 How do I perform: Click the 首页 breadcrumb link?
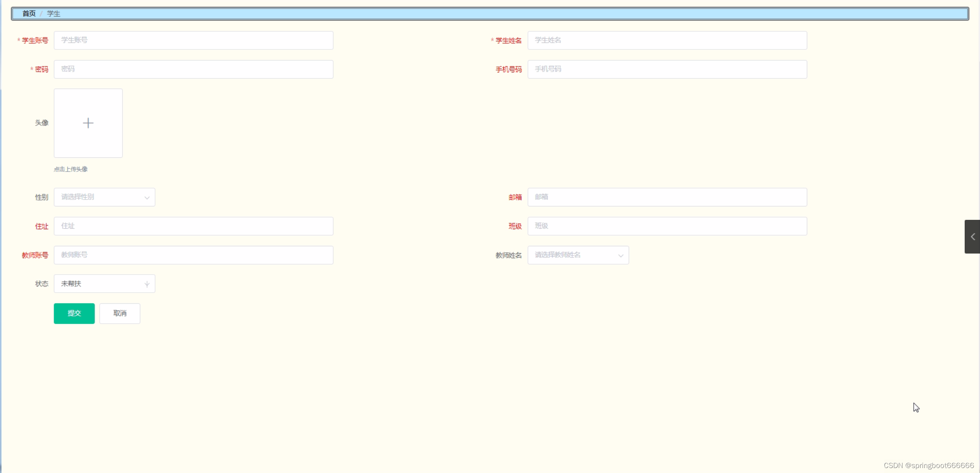29,14
